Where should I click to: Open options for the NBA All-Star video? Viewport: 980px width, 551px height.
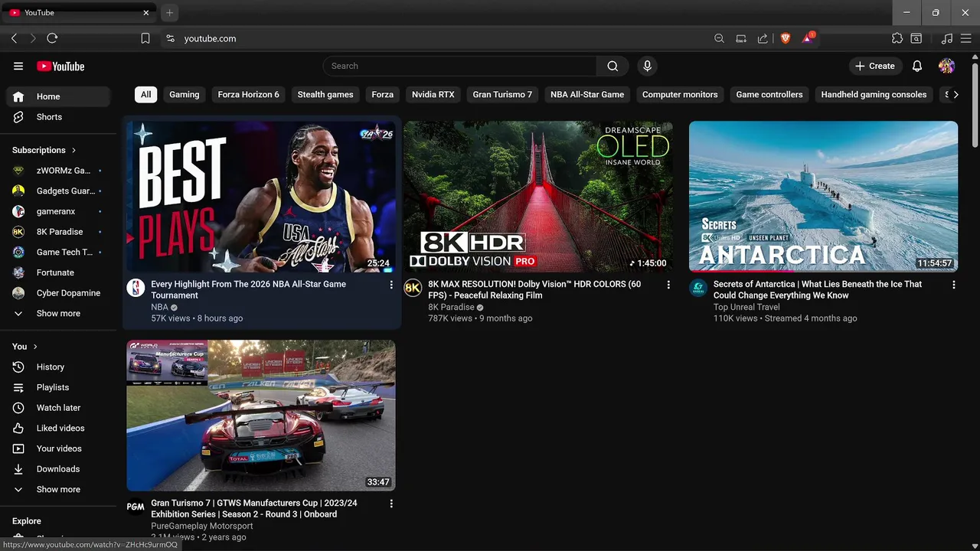coord(391,285)
